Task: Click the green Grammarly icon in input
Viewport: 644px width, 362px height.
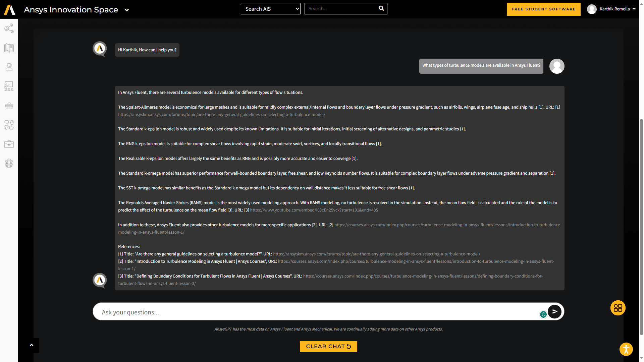Action: [543, 314]
